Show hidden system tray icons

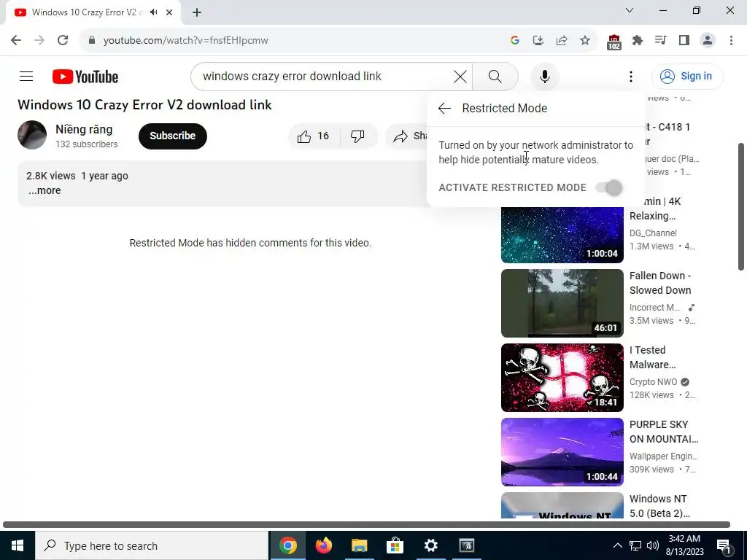point(617,545)
